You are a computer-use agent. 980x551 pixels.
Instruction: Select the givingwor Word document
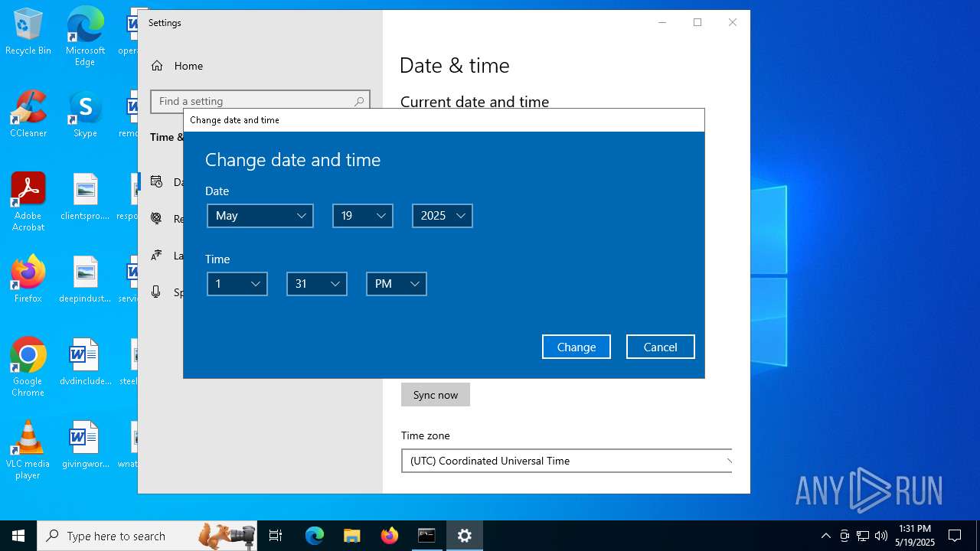[x=85, y=445]
